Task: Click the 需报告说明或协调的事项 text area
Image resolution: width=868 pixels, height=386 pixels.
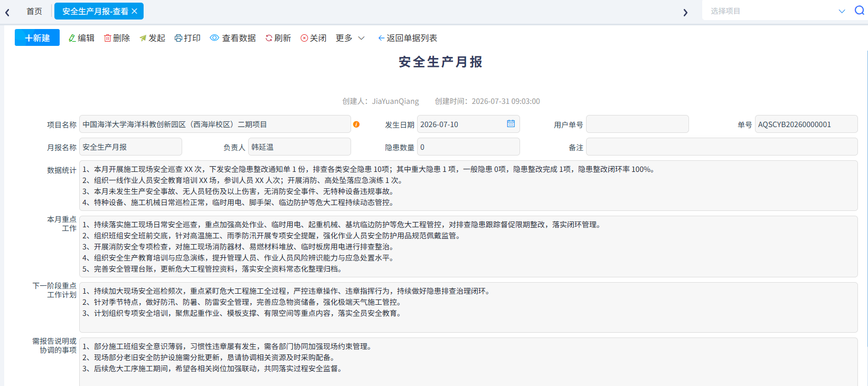Action: point(468,362)
